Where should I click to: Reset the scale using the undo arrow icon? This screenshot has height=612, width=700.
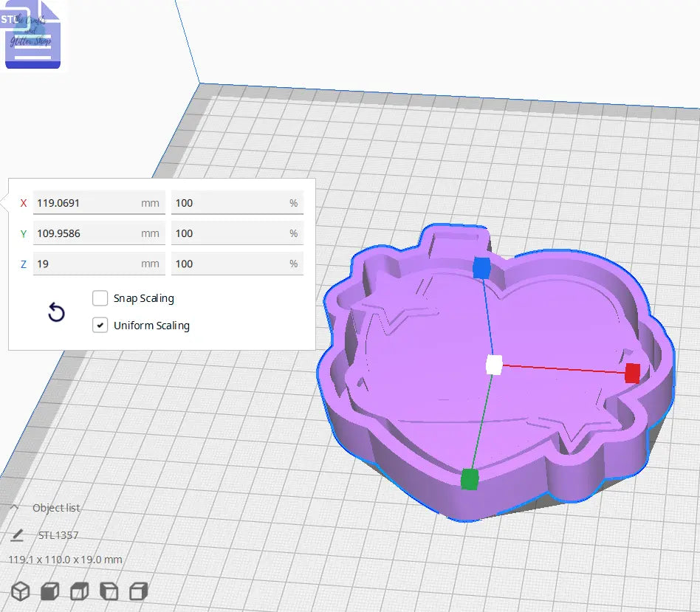point(56,312)
